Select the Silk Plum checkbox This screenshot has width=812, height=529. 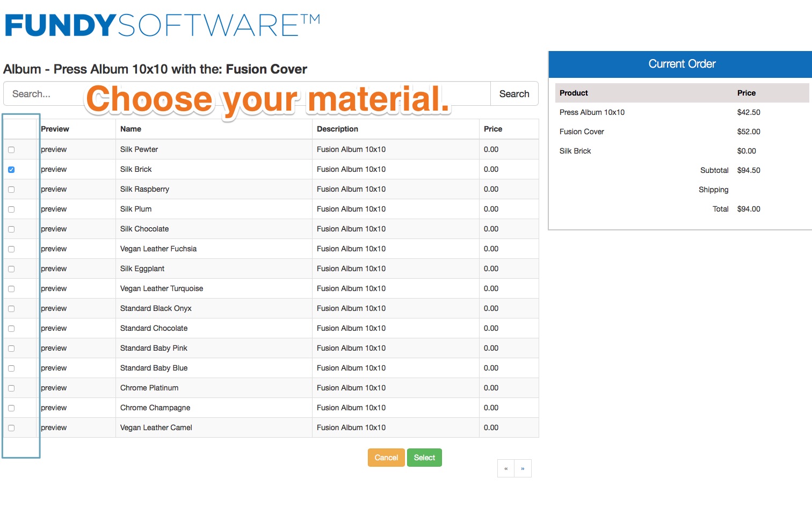(x=11, y=209)
